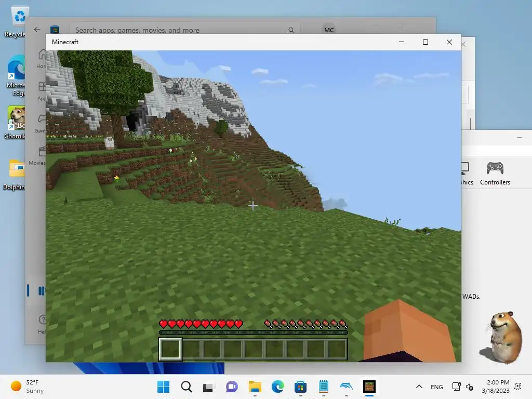Open the Chomik desktop shortcut
532x399 pixels.
(x=16, y=122)
